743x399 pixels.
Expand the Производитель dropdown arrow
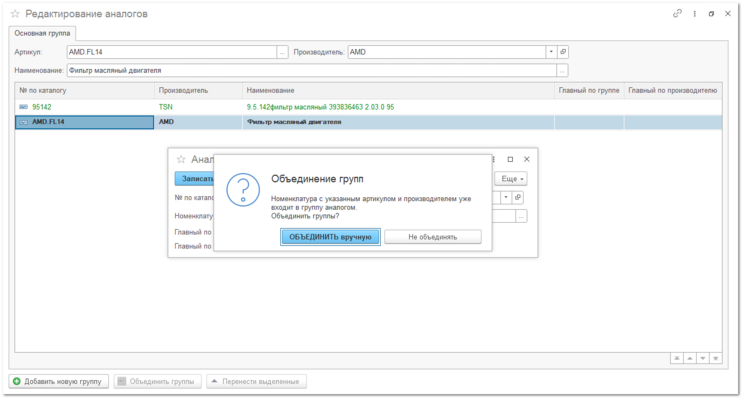(551, 52)
